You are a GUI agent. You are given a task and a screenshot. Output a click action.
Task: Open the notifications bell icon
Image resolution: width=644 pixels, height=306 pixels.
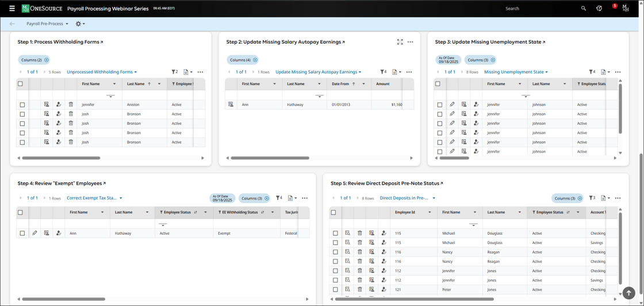click(613, 8)
